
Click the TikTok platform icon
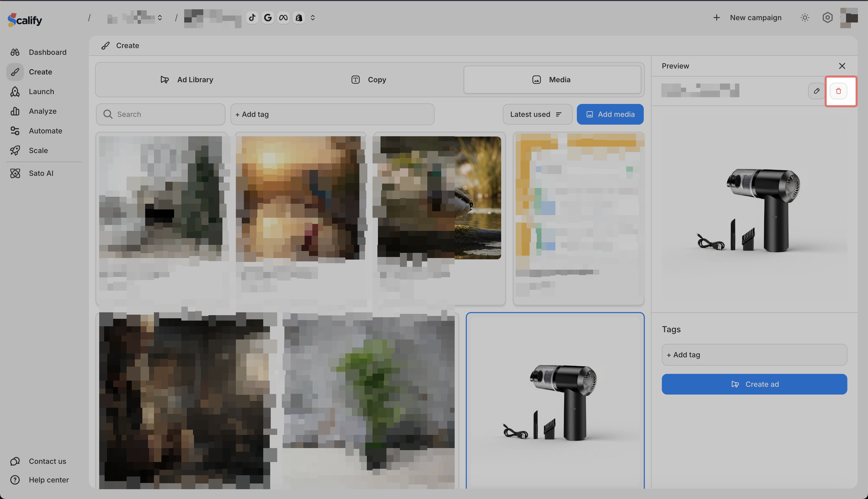tap(252, 18)
